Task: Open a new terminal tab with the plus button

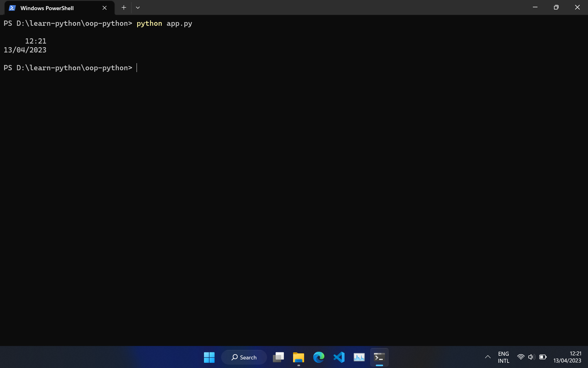Action: click(123, 7)
